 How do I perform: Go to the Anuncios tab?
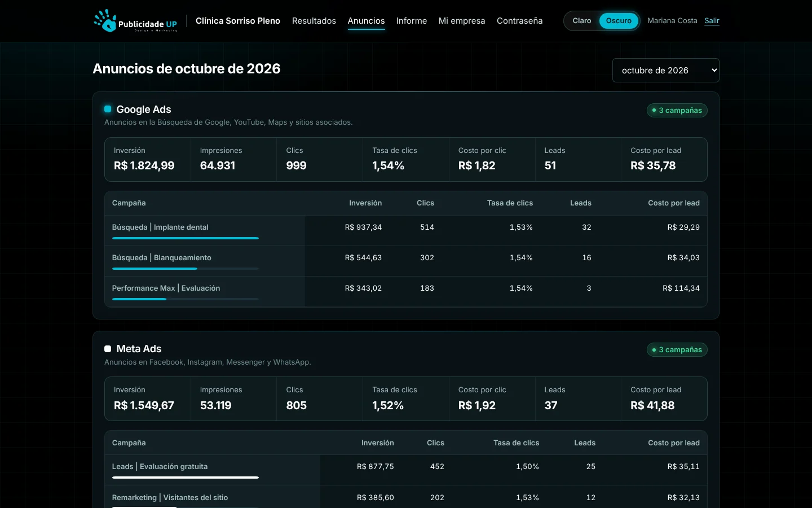pos(366,21)
